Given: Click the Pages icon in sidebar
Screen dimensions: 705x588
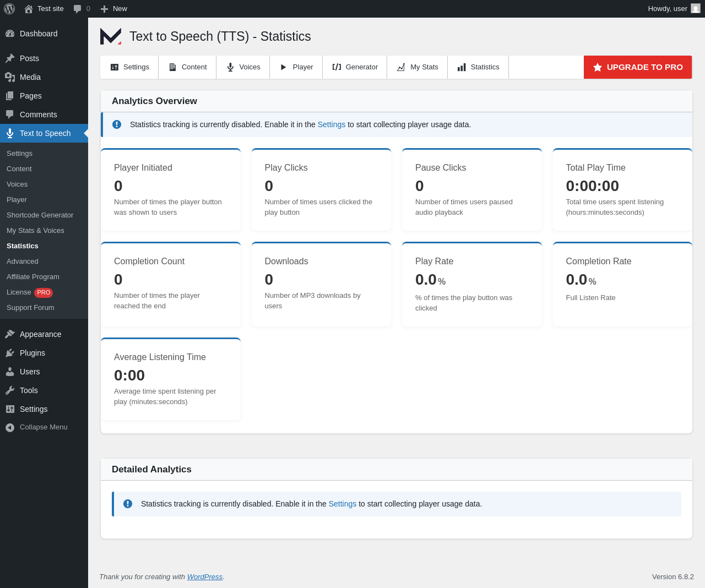Looking at the screenshot, I should tap(10, 96).
